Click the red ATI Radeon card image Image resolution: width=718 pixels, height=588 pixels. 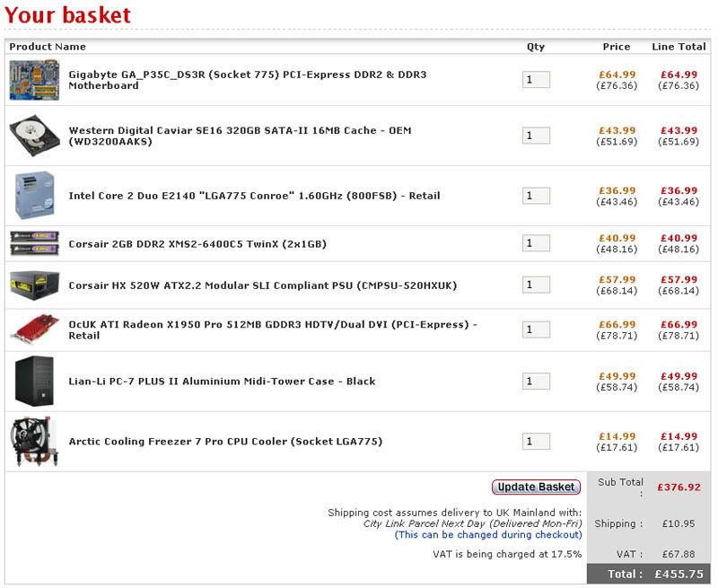(34, 329)
